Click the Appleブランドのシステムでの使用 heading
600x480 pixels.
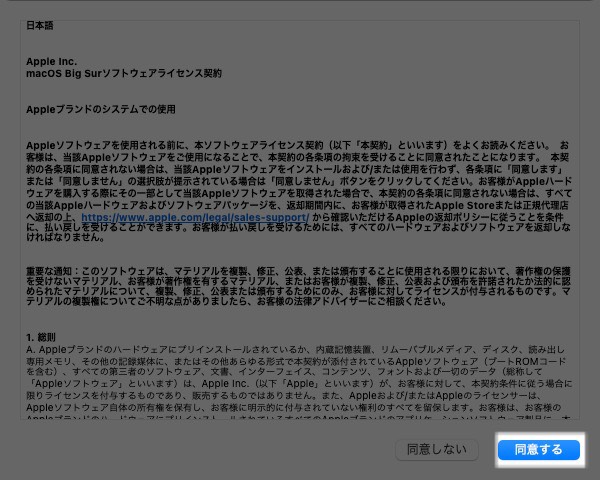101,109
